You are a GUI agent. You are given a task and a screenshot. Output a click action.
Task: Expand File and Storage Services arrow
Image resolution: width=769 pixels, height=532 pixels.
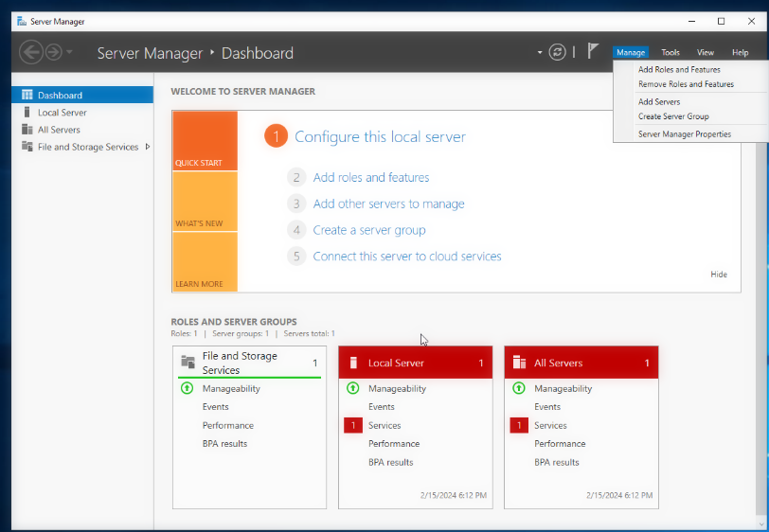pyautogui.click(x=147, y=147)
